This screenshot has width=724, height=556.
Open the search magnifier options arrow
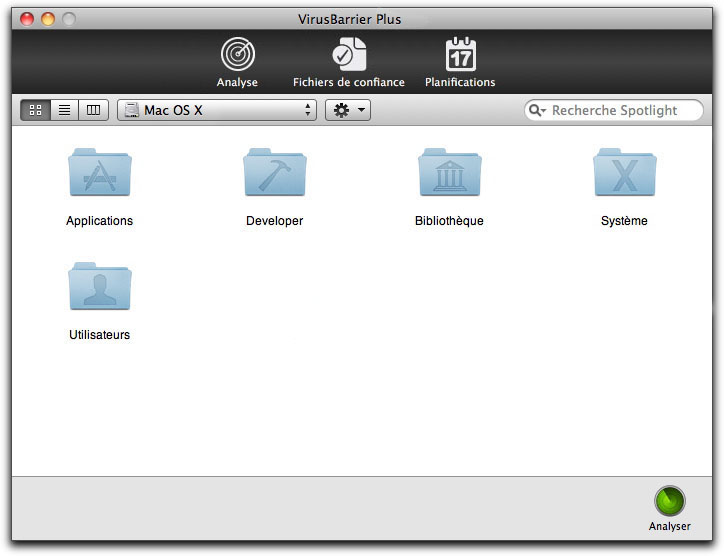pyautogui.click(x=537, y=110)
